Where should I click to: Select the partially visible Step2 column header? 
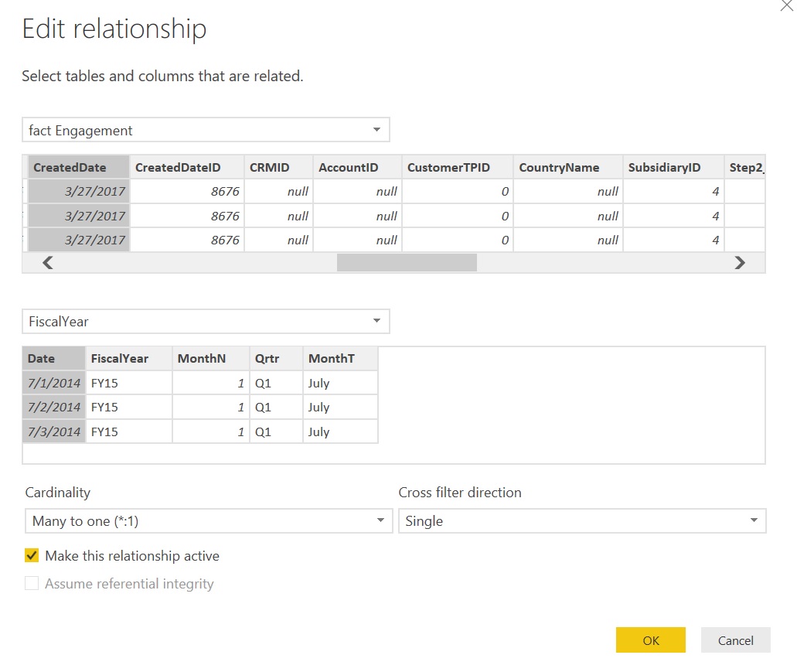[x=745, y=167]
